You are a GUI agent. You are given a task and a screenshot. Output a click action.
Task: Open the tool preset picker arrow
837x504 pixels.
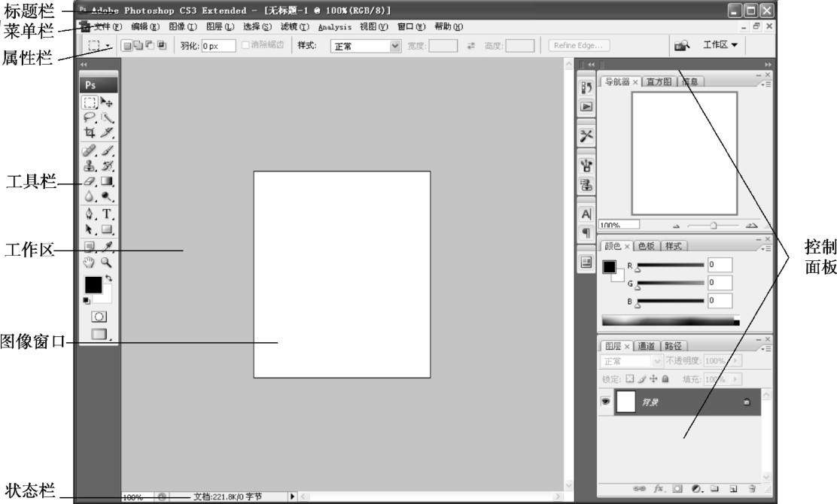pyautogui.click(x=108, y=47)
